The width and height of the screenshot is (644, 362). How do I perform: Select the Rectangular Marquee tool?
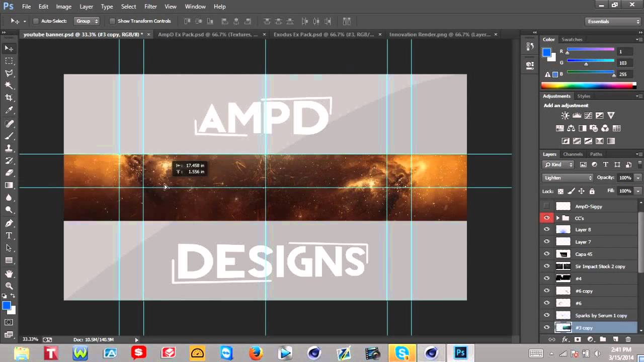coord(9,61)
